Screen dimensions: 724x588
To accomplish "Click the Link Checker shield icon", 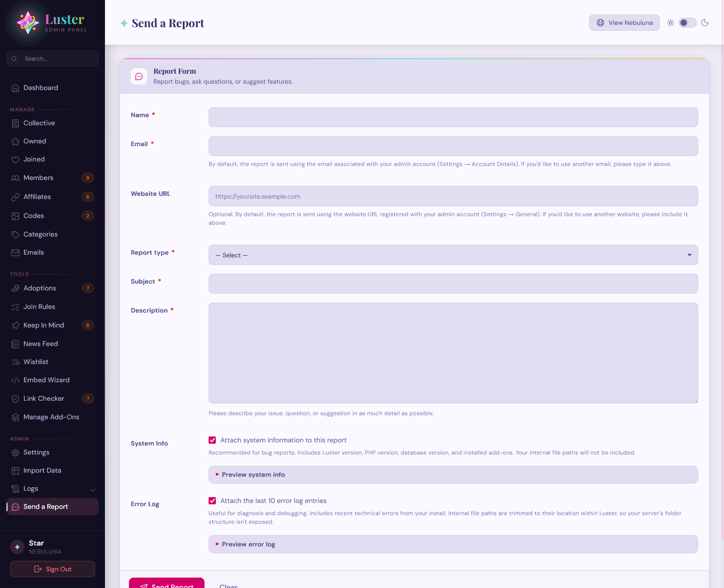I will point(15,399).
